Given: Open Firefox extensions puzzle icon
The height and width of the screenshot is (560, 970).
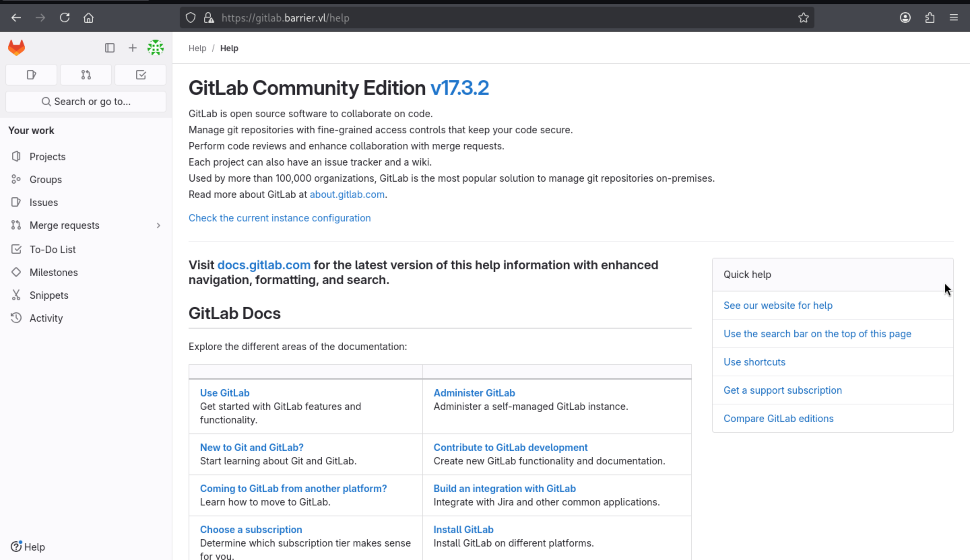Looking at the screenshot, I should pos(930,18).
